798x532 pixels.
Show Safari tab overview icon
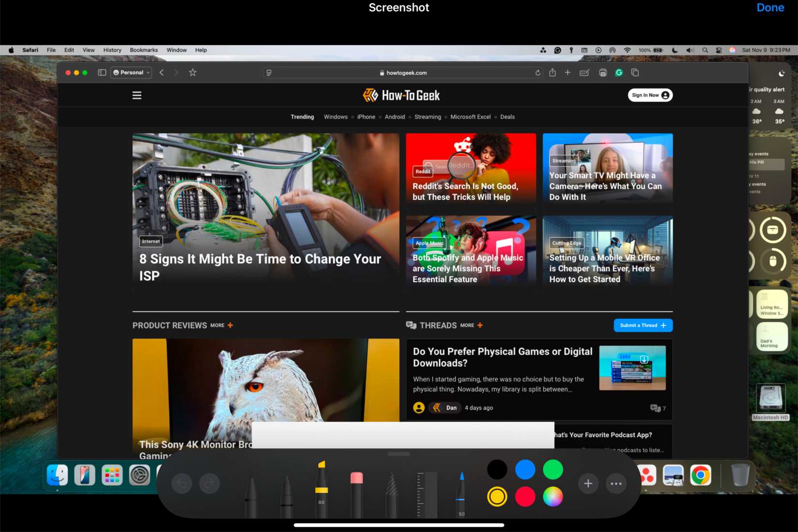635,73
